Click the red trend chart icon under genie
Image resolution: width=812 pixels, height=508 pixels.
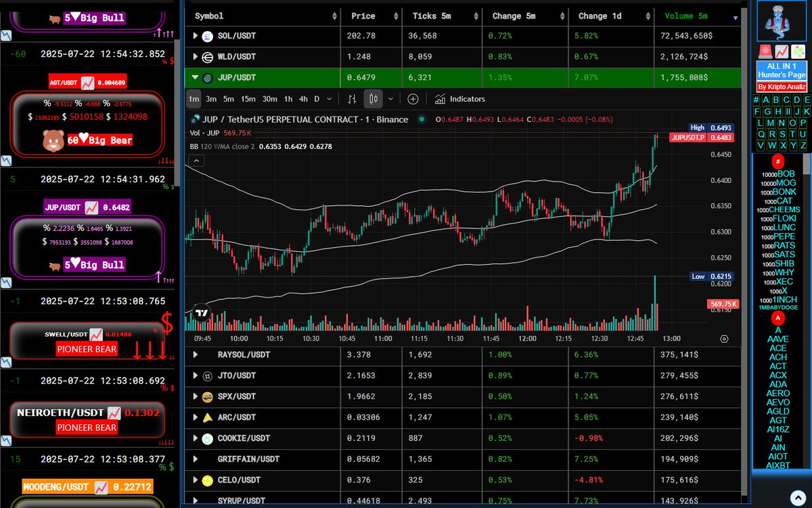pyautogui.click(x=782, y=51)
